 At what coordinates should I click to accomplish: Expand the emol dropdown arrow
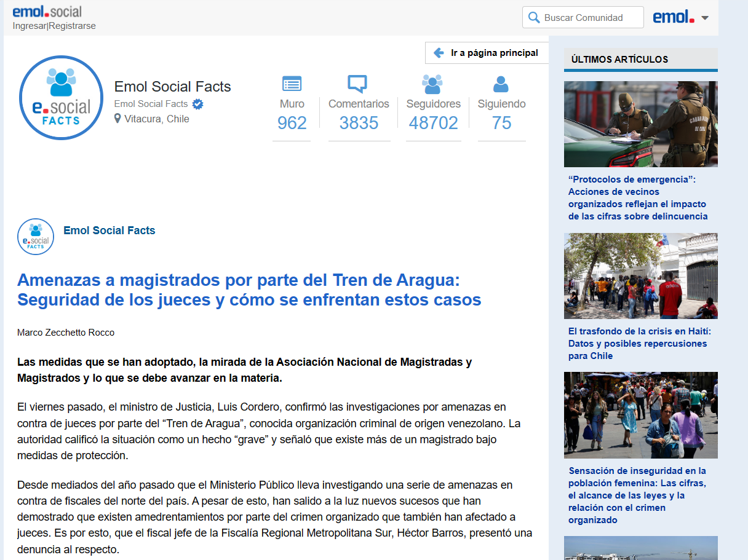click(705, 18)
